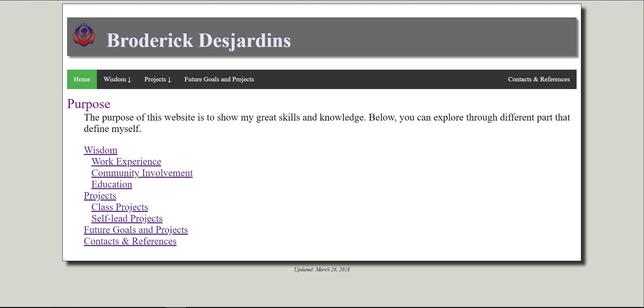Expand the Wisdom menu arrow
Viewport: 644px width, 308px height.
(130, 80)
